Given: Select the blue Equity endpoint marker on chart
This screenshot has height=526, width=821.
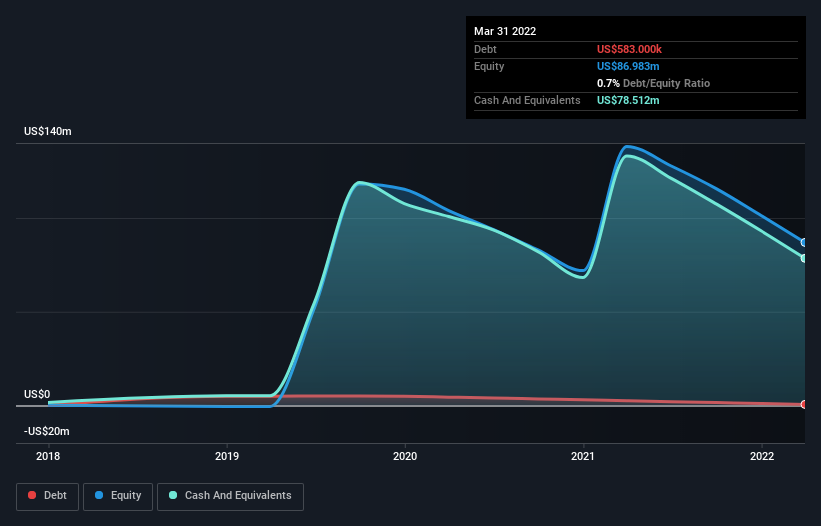Looking at the screenshot, I should [x=804, y=242].
